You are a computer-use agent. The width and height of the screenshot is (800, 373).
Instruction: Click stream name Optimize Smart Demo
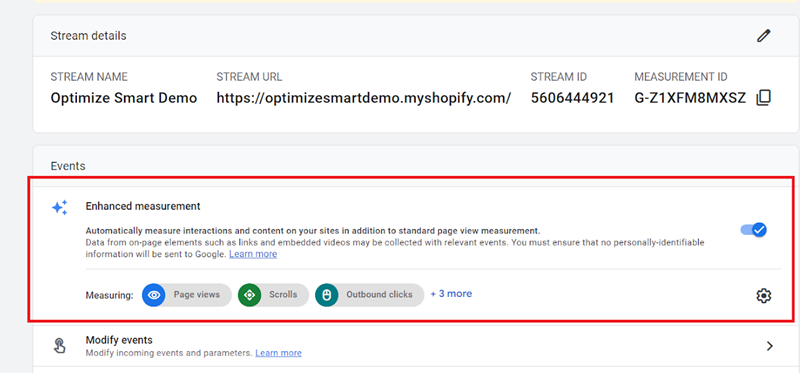tap(123, 98)
